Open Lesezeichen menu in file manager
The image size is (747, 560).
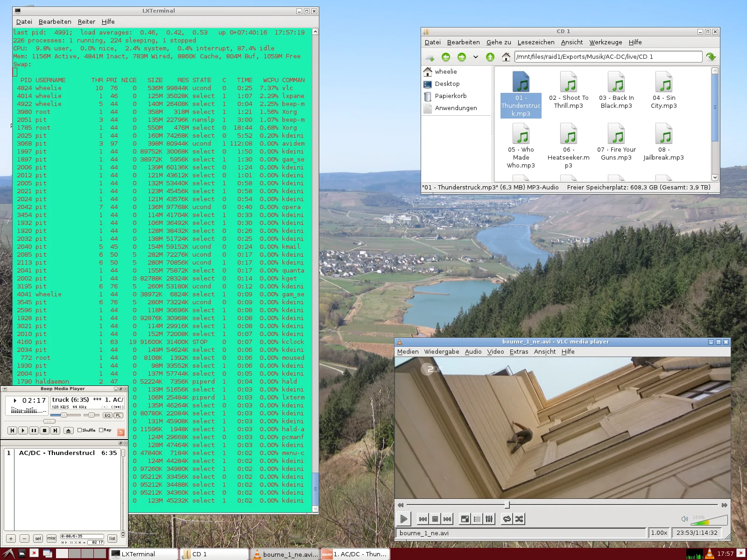click(x=536, y=42)
